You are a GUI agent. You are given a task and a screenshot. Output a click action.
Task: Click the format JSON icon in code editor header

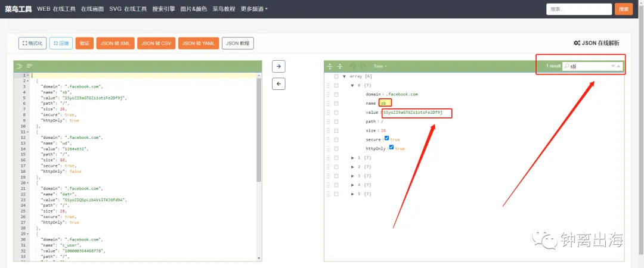(20, 66)
